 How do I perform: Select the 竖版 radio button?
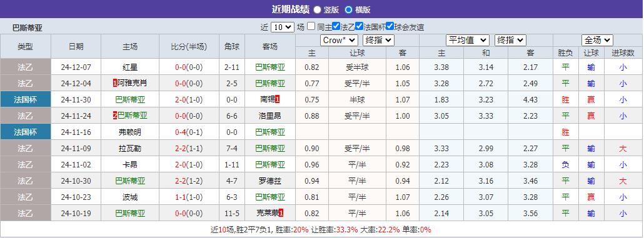318,9
